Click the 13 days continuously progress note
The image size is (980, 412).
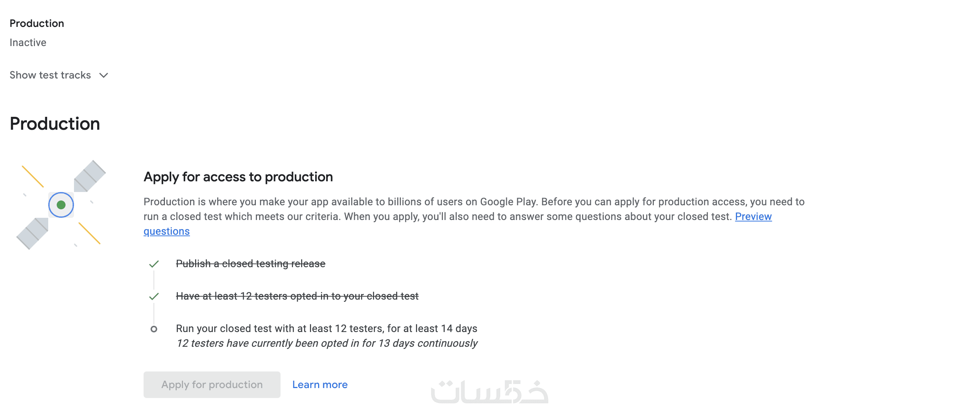coord(326,343)
